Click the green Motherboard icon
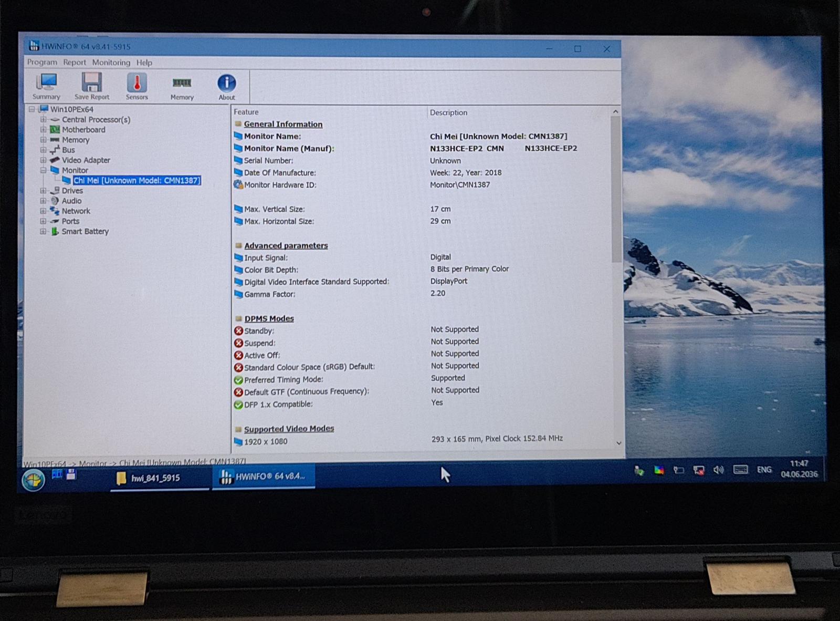 click(55, 129)
